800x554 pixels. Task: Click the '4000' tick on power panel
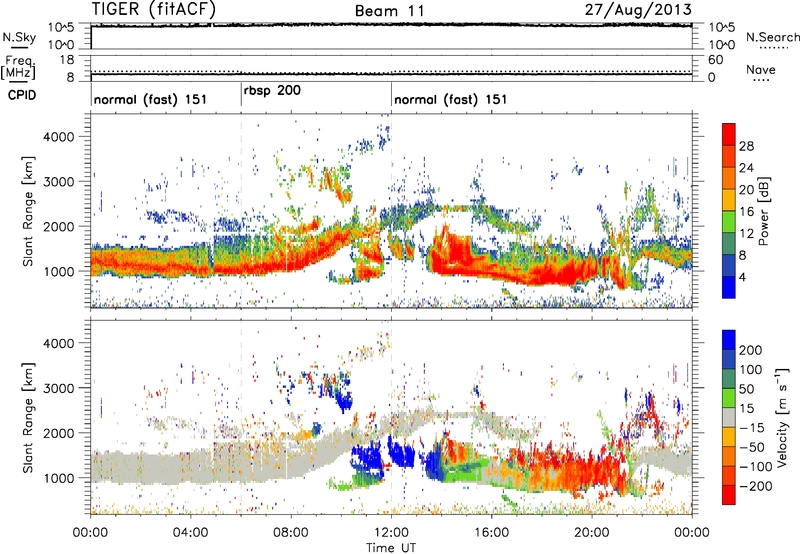tap(58, 137)
